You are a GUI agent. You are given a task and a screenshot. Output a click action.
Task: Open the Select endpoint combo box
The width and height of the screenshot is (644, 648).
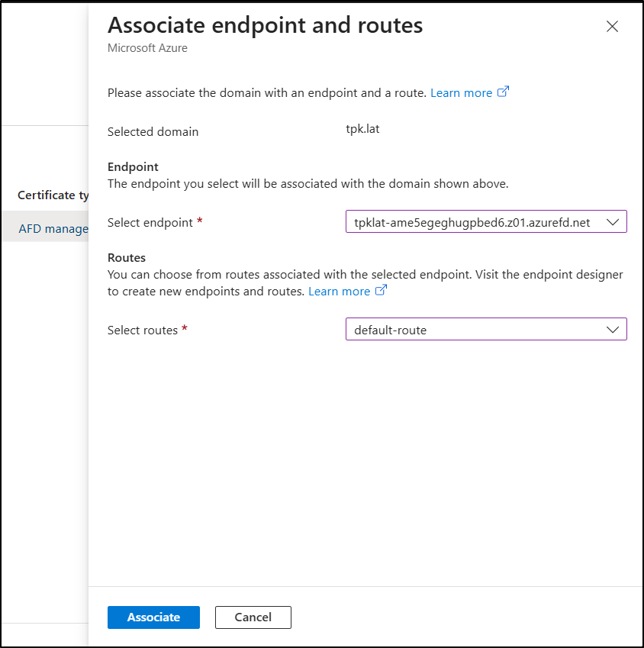click(x=473, y=222)
